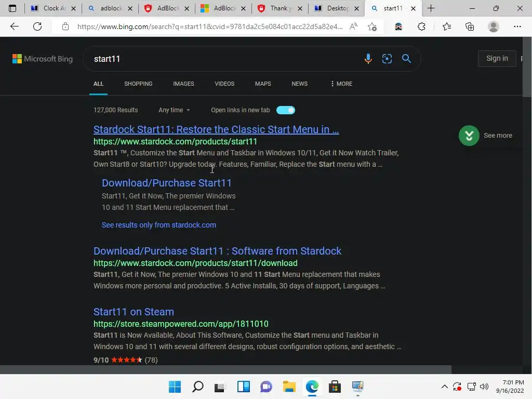532x399 pixels.
Task: Click the Bing microphone voice search icon
Action: 368,59
